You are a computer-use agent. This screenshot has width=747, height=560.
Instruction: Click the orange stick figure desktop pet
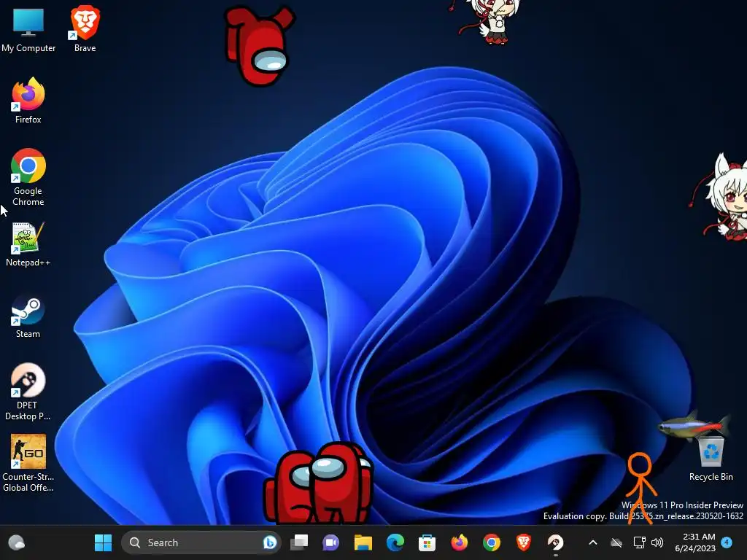[x=640, y=488]
